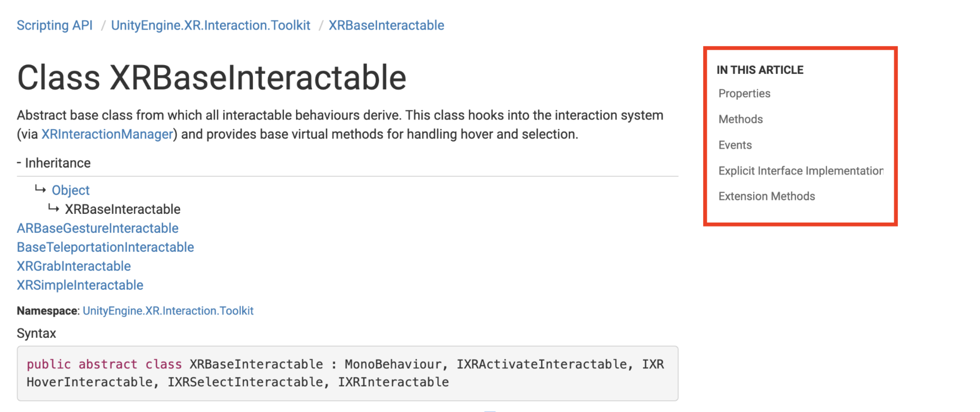This screenshot has width=980, height=412.
Task: Open the Scripting API breadcrumb link
Action: (54, 25)
